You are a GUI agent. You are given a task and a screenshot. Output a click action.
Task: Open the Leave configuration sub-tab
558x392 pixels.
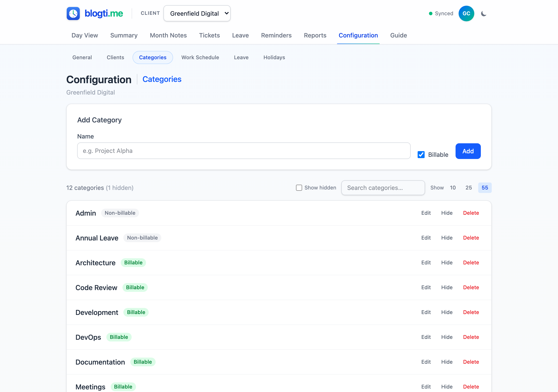[241, 57]
